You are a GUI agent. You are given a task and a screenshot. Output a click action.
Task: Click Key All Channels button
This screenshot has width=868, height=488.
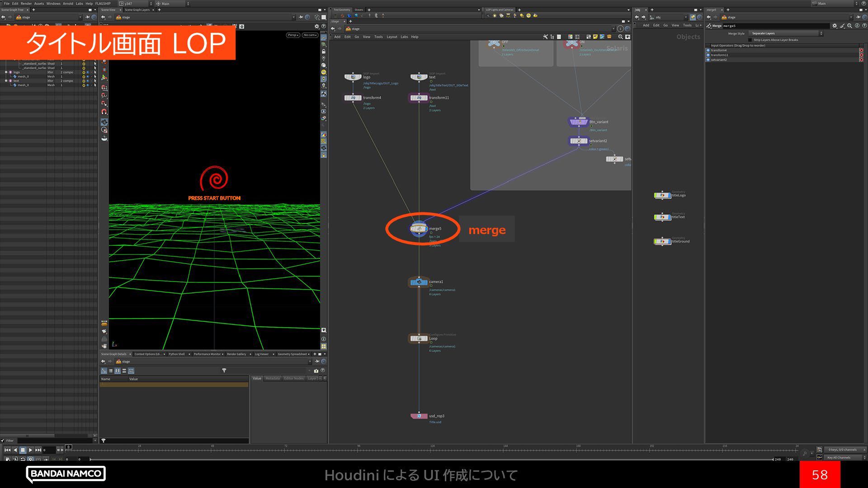[839, 457]
